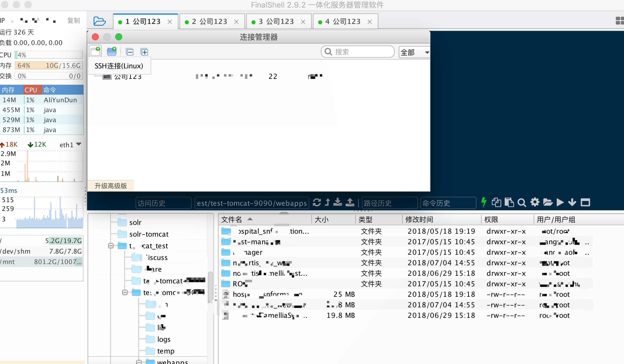Open the 路径历史 dropdown

(389, 203)
